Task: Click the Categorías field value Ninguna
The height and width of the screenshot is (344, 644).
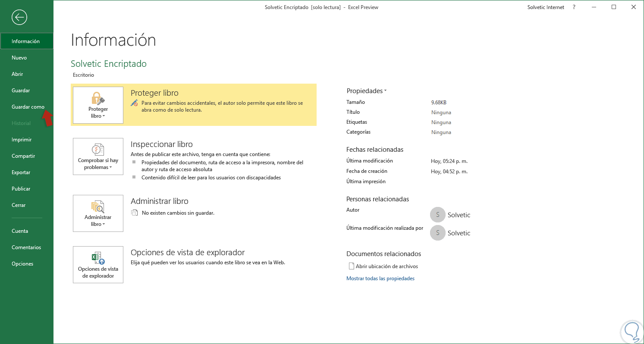Action: pos(441,132)
